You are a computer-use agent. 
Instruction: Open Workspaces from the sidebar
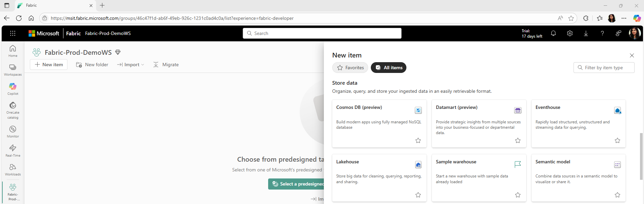coord(13,70)
